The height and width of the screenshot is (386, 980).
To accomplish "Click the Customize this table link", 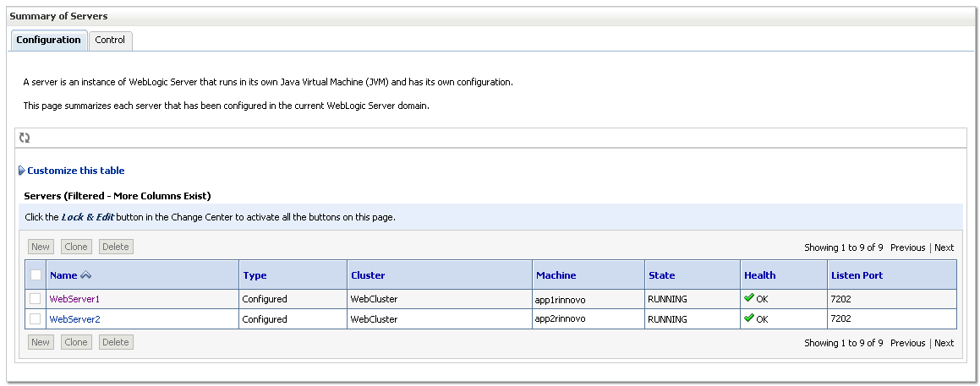I will click(x=75, y=171).
